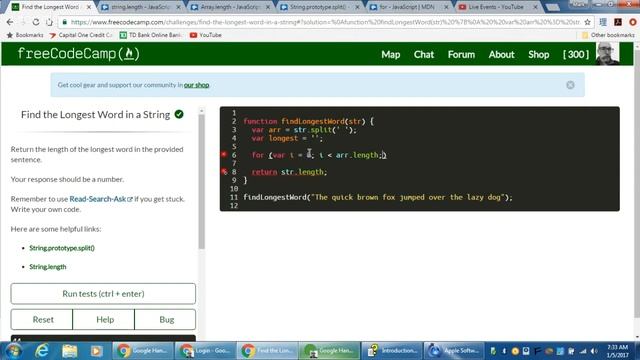Click the freeCodeCamp logo

point(78,54)
